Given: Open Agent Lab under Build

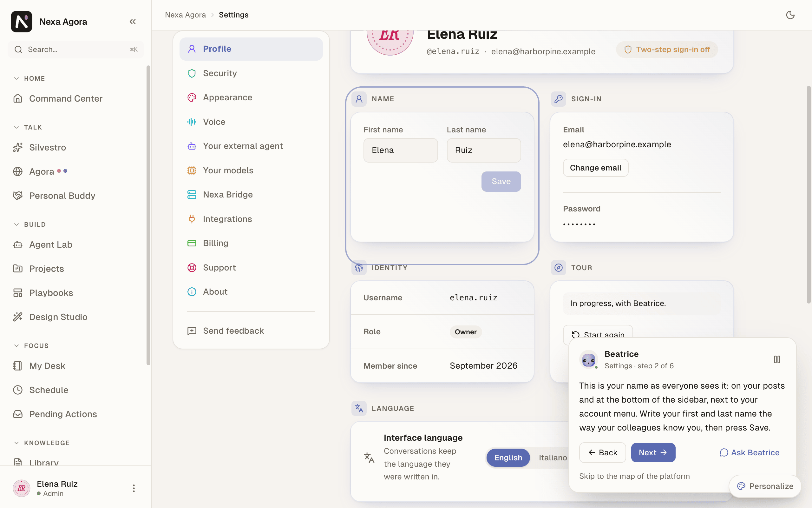Looking at the screenshot, I should pos(75,244).
